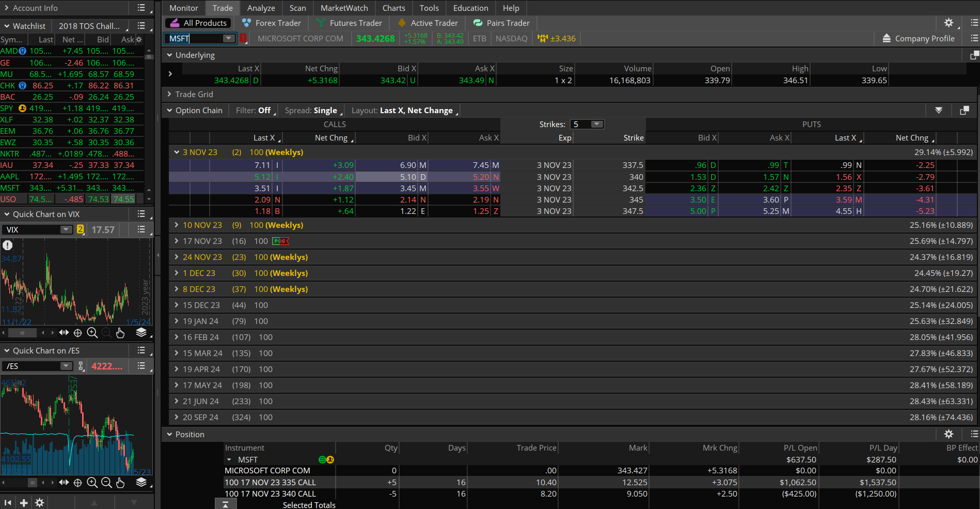Open the layers menu on the VIX chart
The width and height of the screenshot is (980, 509).
click(141, 333)
